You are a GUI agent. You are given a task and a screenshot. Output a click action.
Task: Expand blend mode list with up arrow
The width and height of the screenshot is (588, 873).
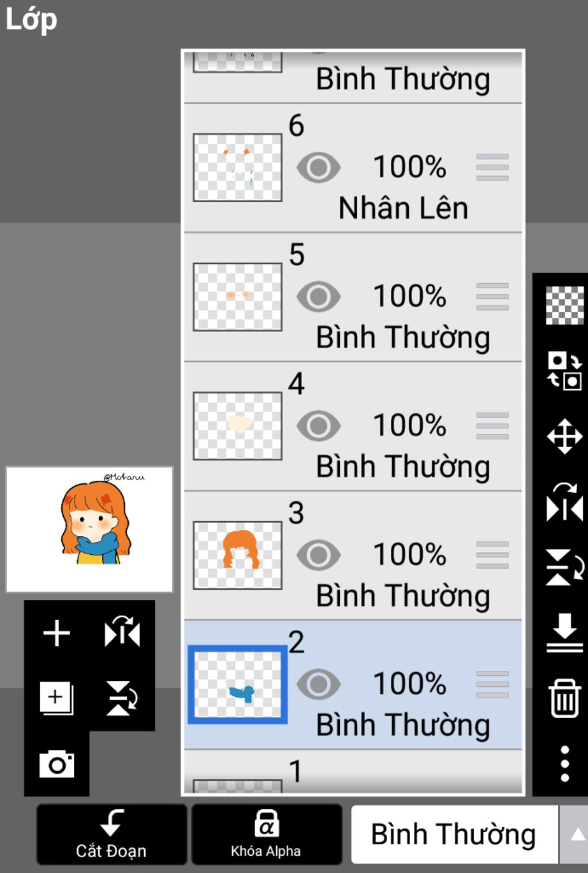[x=576, y=835]
